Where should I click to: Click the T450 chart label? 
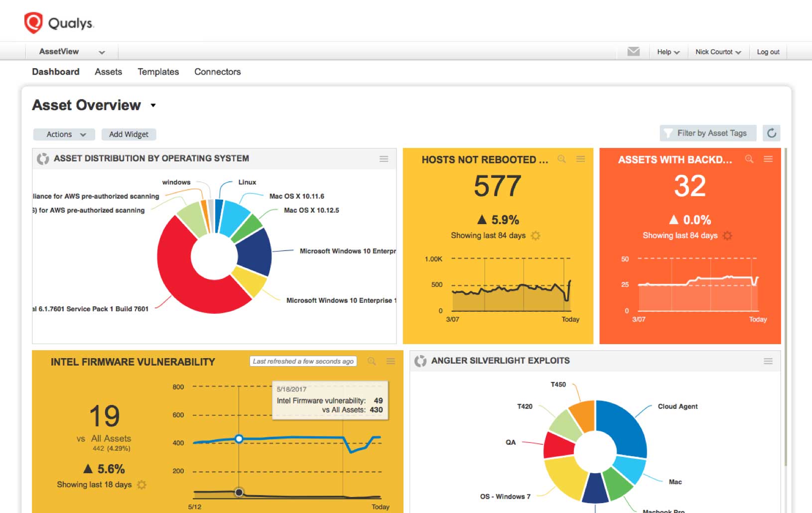coord(558,385)
